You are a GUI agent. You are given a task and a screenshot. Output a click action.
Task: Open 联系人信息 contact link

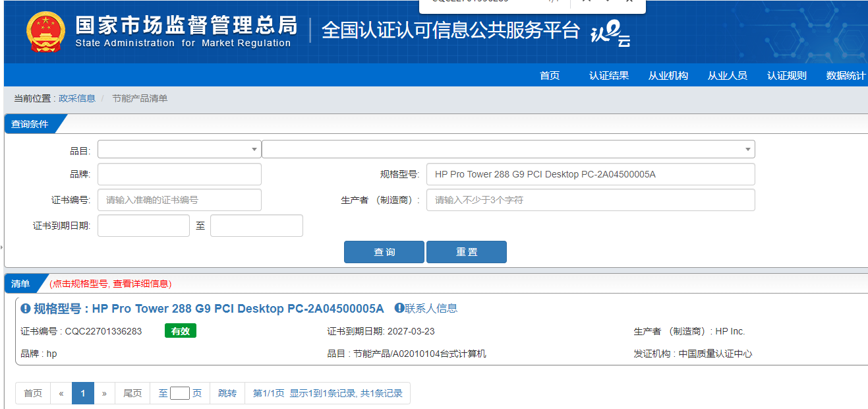tap(431, 308)
